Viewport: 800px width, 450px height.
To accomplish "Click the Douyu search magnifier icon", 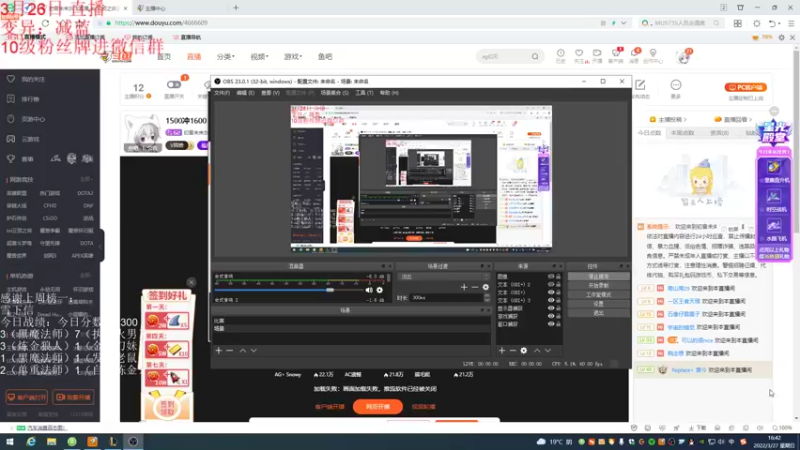I will tap(535, 57).
